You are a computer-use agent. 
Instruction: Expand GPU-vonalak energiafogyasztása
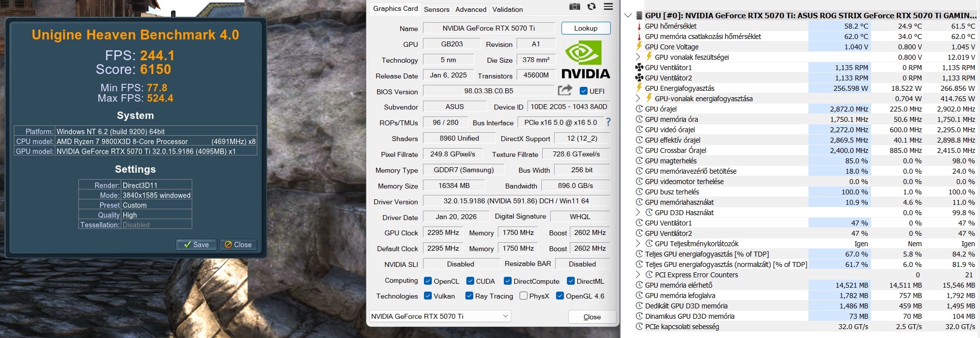click(638, 99)
